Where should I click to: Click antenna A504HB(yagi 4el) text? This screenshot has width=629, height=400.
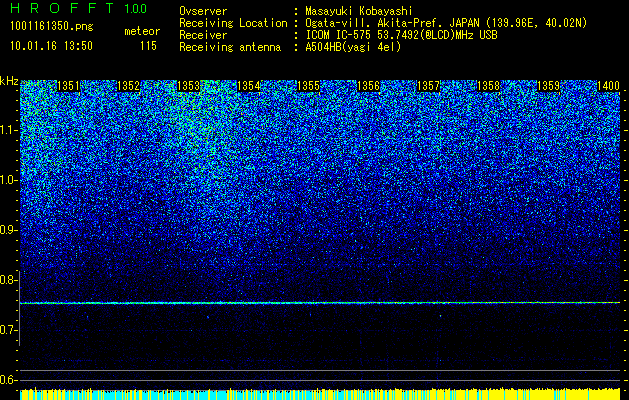click(x=353, y=47)
